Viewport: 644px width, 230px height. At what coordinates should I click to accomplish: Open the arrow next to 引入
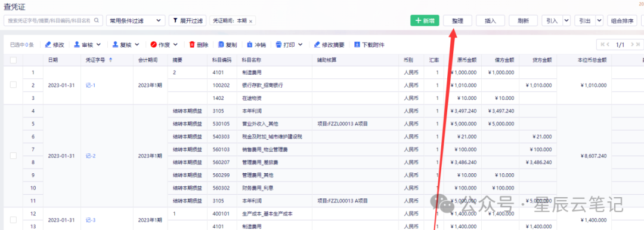point(566,20)
